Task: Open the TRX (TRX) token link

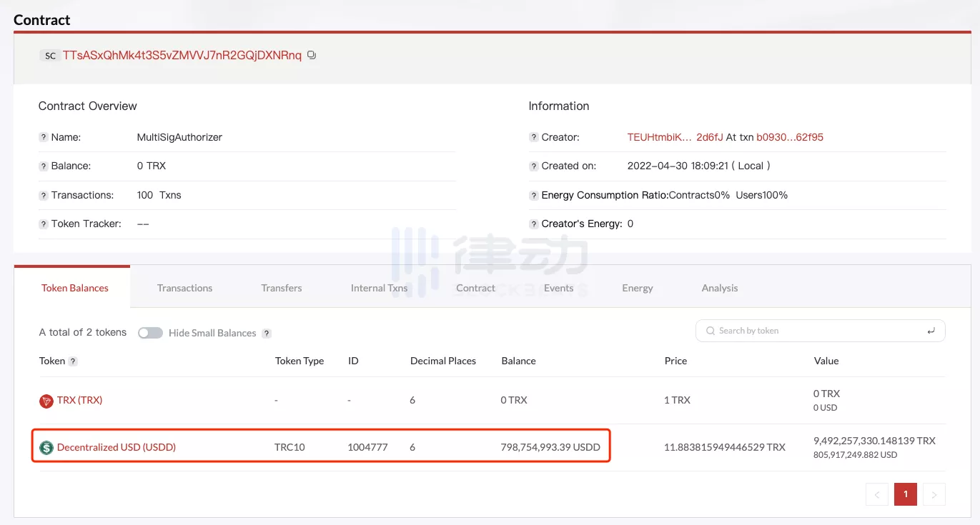Action: (80, 400)
